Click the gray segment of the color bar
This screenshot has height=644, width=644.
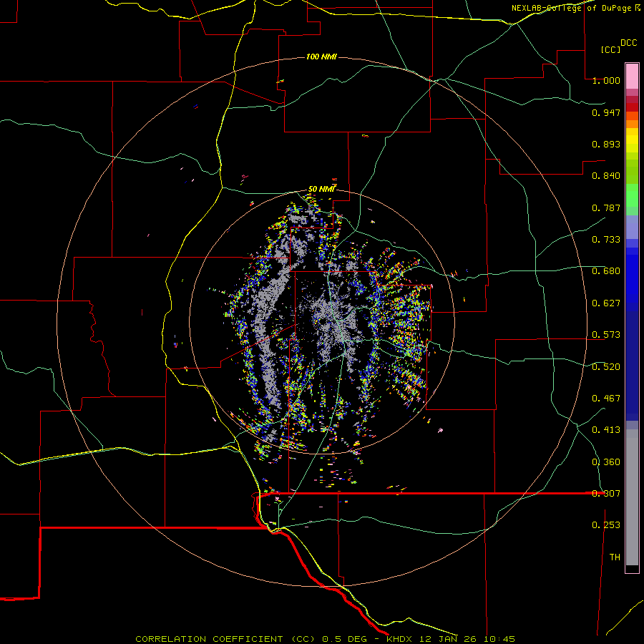632,497
